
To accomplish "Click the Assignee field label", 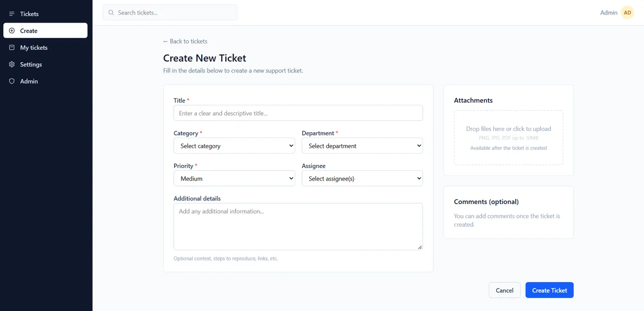I will (x=313, y=166).
